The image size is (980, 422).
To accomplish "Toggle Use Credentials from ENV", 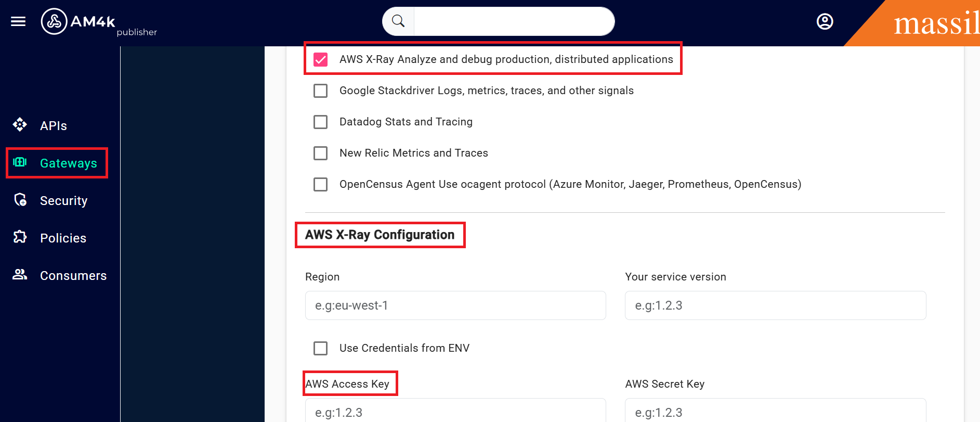I will [x=321, y=348].
